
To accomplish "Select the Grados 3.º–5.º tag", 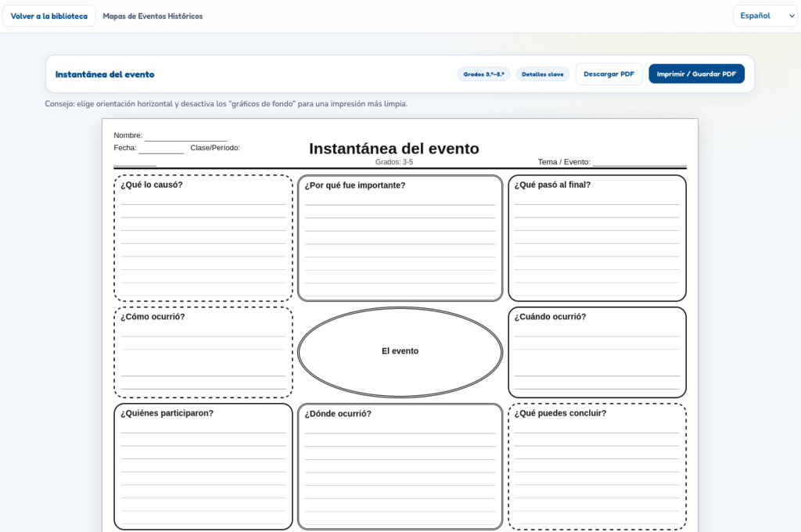I will (x=483, y=74).
